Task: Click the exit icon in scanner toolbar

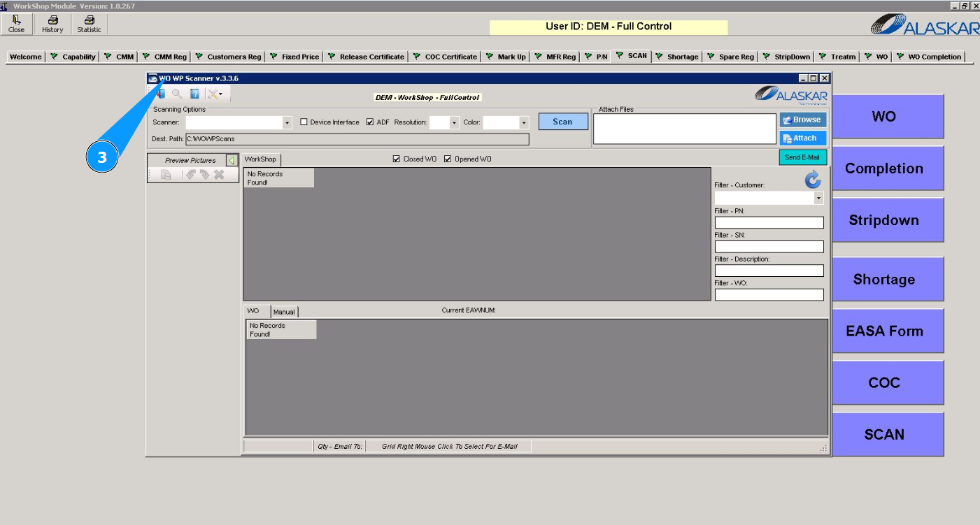Action: pyautogui.click(x=160, y=94)
